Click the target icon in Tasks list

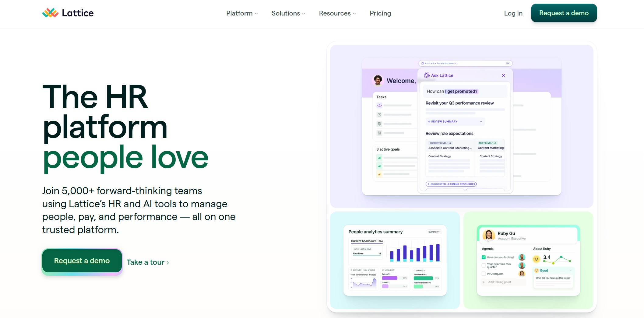coord(379,124)
